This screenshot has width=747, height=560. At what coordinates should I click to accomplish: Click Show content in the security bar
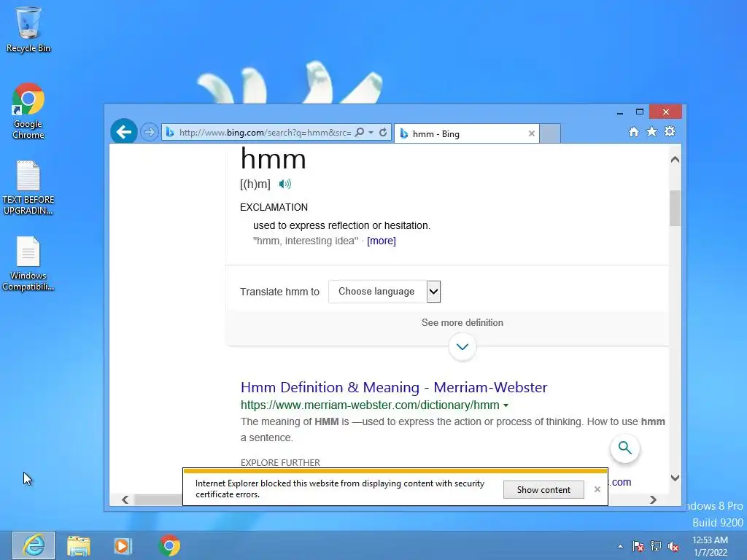tap(543, 489)
